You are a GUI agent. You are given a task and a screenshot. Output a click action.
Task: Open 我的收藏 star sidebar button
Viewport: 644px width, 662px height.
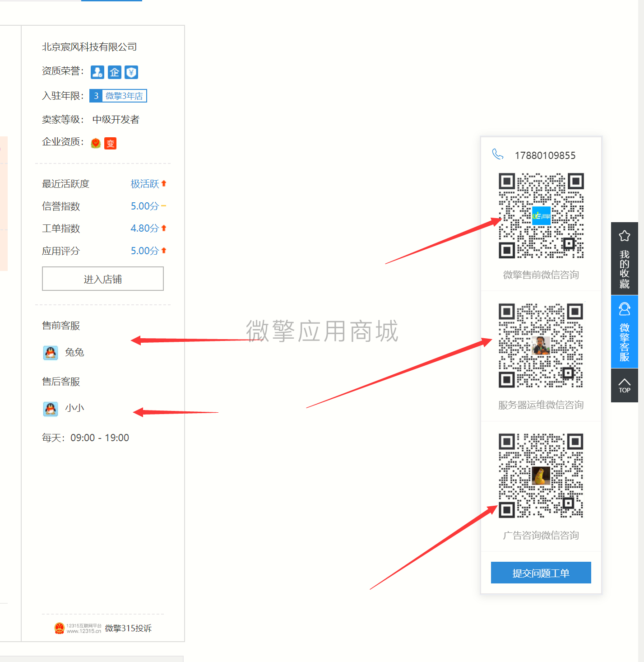click(625, 259)
